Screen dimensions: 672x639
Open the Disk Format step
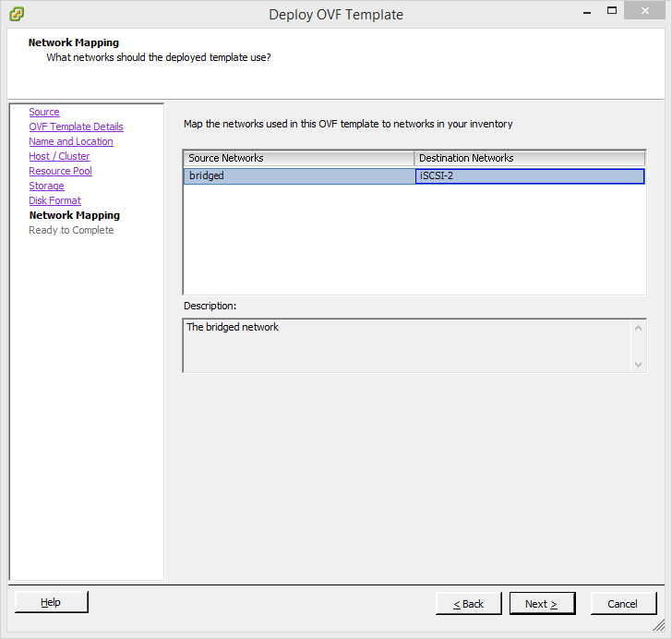54,200
